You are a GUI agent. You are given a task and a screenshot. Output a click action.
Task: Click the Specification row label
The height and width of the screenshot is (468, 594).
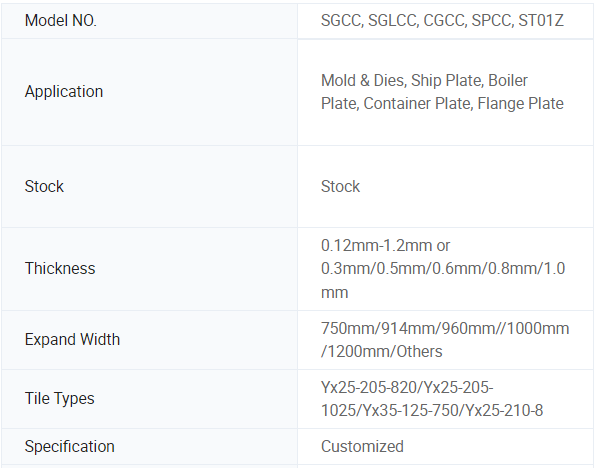[x=69, y=446]
